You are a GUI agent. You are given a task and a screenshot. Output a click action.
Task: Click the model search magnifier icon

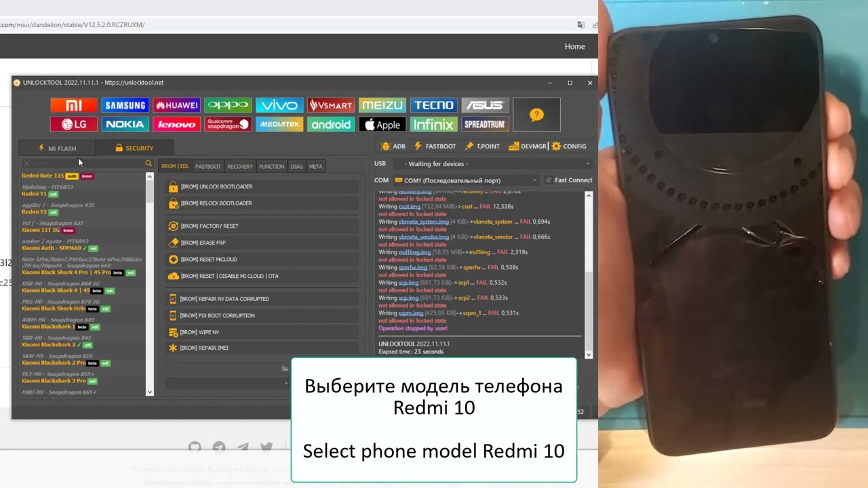tap(149, 163)
